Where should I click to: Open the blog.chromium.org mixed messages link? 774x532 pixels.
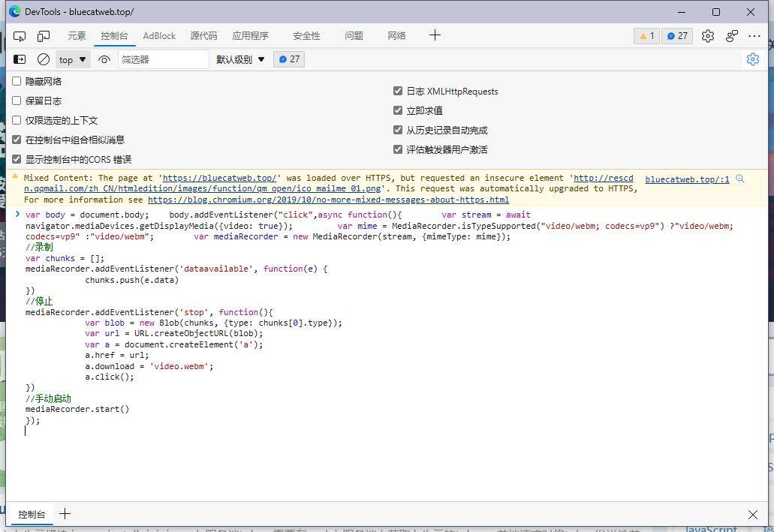click(328, 200)
